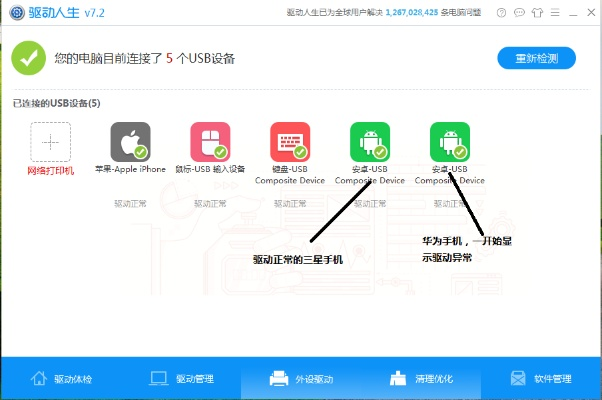Click 驱动正常 status under mouse device

210,204
